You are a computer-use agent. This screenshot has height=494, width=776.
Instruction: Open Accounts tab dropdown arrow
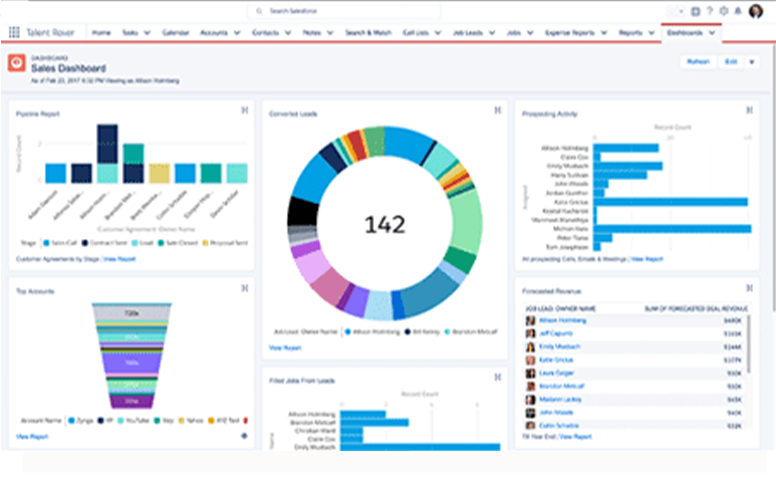[237, 33]
